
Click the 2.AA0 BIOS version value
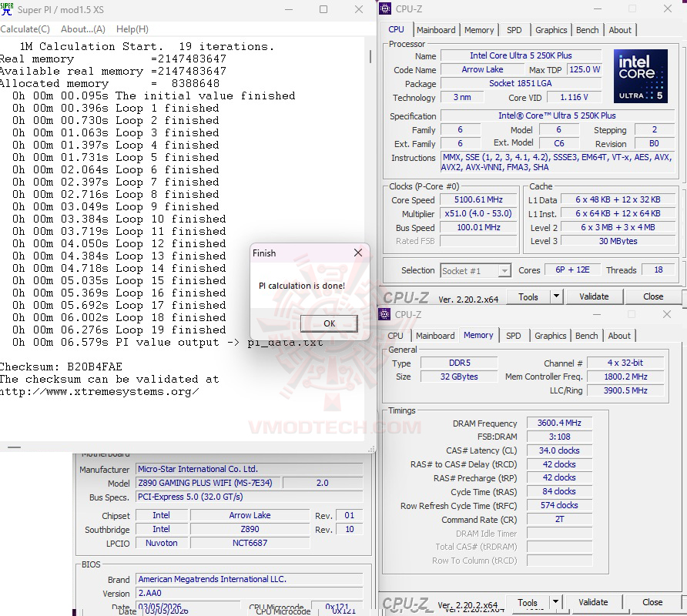(x=249, y=593)
